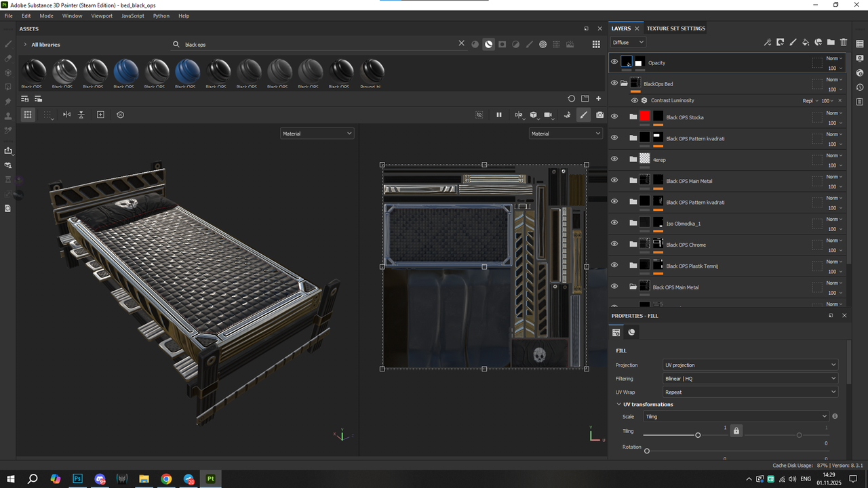Click the viewport camera screenshot icon
The image size is (868, 488).
click(x=599, y=115)
